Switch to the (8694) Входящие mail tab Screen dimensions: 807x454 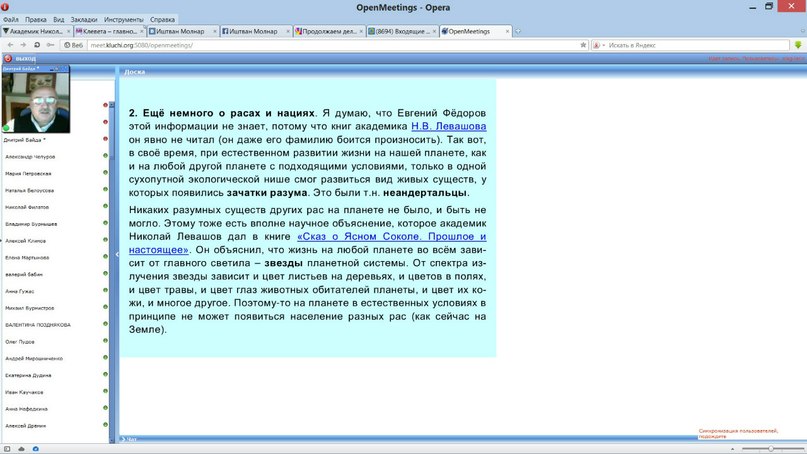tap(402, 31)
